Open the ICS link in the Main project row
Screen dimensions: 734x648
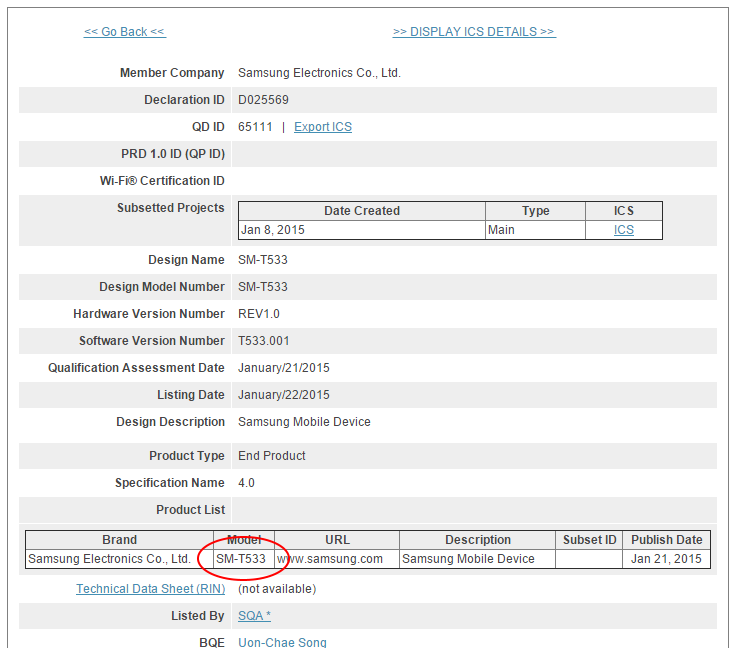624,230
